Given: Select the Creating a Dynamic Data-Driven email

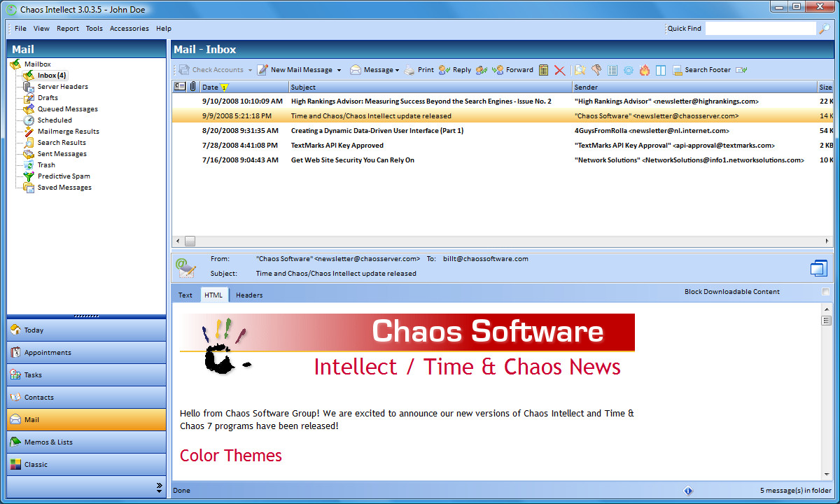Looking at the screenshot, I should (x=502, y=131).
